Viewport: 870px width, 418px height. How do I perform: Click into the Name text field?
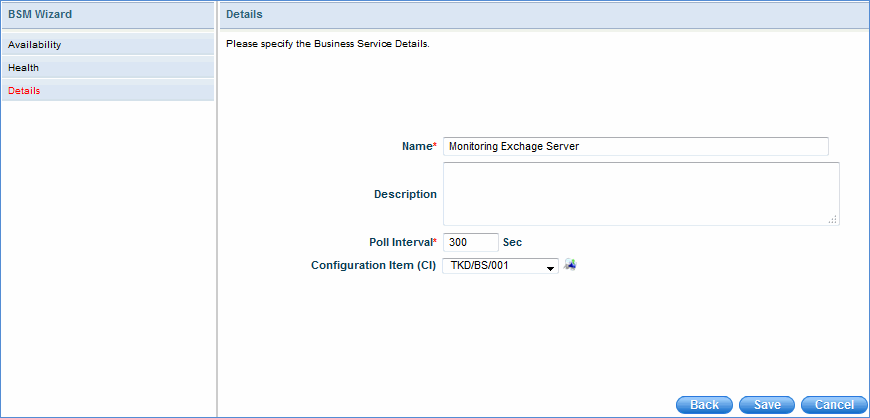pyautogui.click(x=635, y=146)
